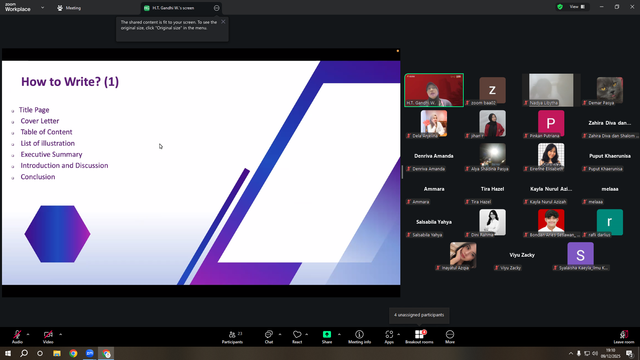The width and height of the screenshot is (640, 360).
Task: Expand the Video options arrow
Action: pos(60,334)
